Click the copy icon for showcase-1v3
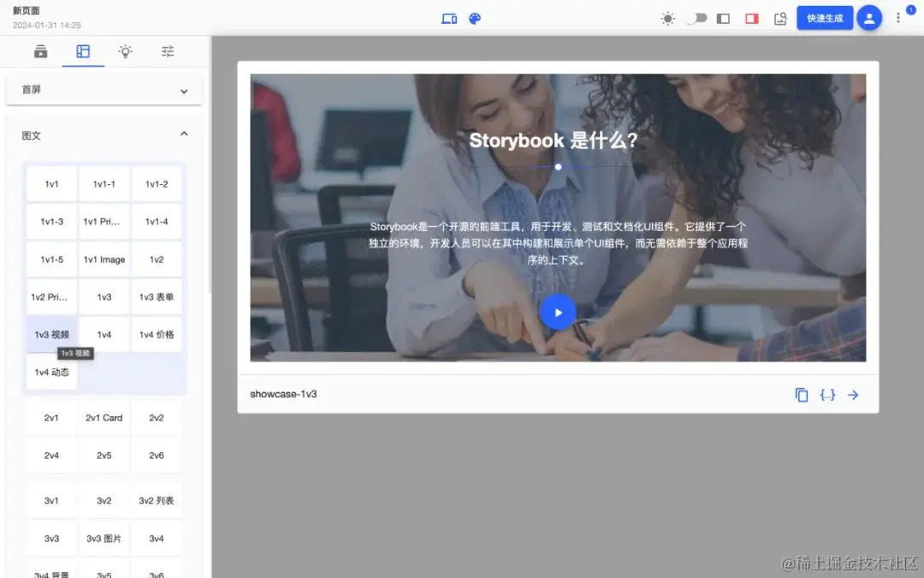This screenshot has width=924, height=578. (x=802, y=395)
